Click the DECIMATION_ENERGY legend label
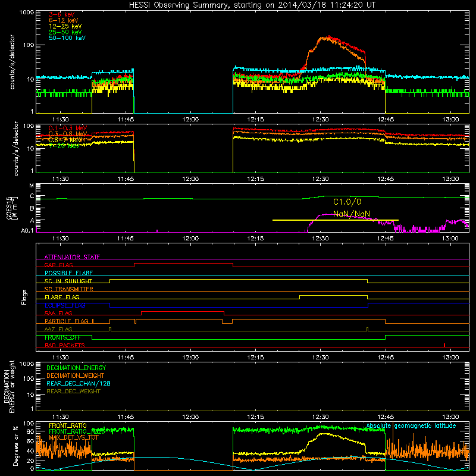Screen dimensions: 476x476 (x=76, y=368)
